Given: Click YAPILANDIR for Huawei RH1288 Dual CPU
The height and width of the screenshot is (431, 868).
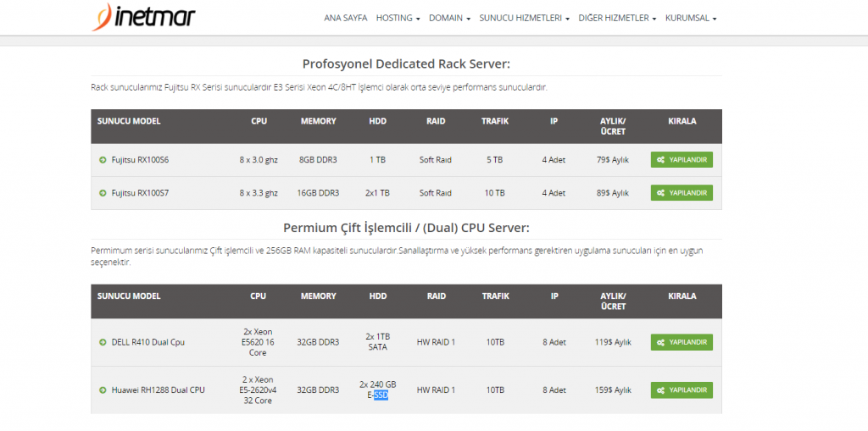Looking at the screenshot, I should pos(682,390).
